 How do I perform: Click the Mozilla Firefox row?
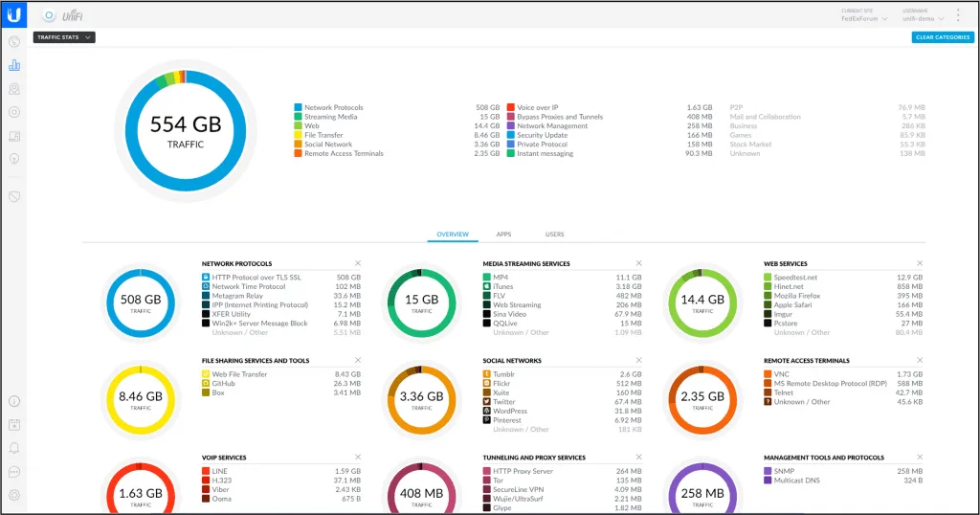point(843,296)
